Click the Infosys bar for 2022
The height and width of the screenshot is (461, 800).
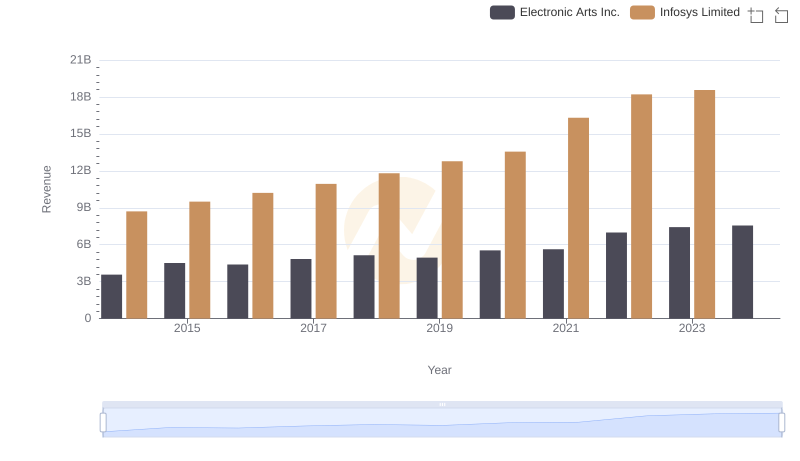pyautogui.click(x=641, y=207)
